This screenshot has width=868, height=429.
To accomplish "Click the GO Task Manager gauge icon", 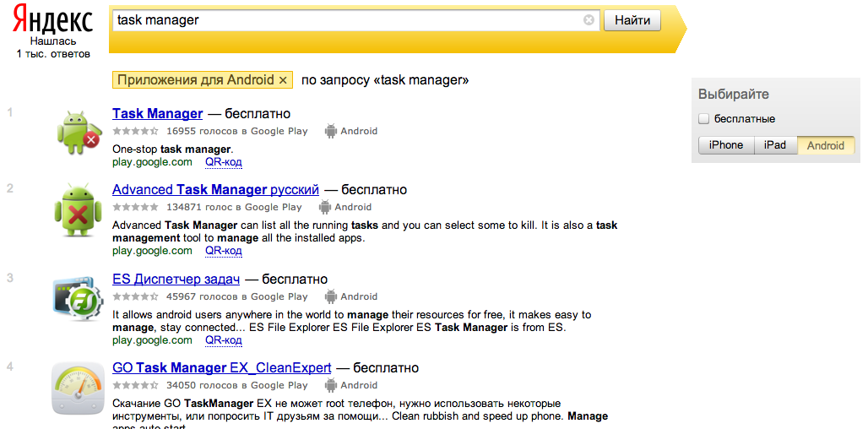I will coord(78,388).
